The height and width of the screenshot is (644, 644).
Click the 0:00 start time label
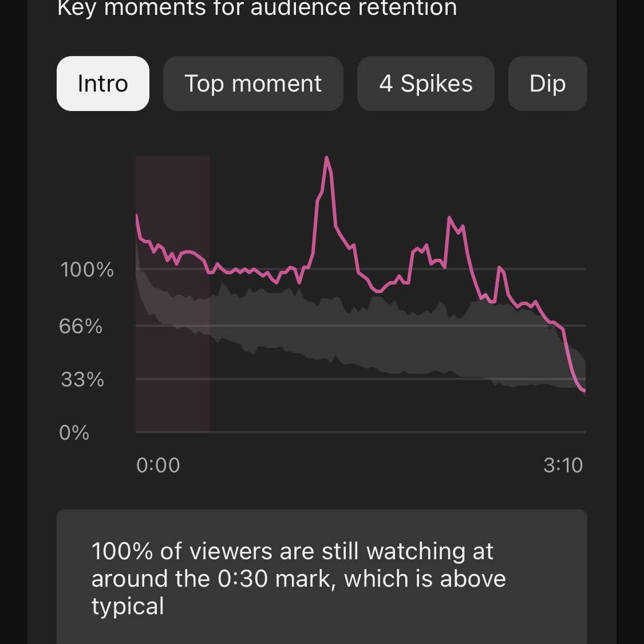click(x=158, y=465)
